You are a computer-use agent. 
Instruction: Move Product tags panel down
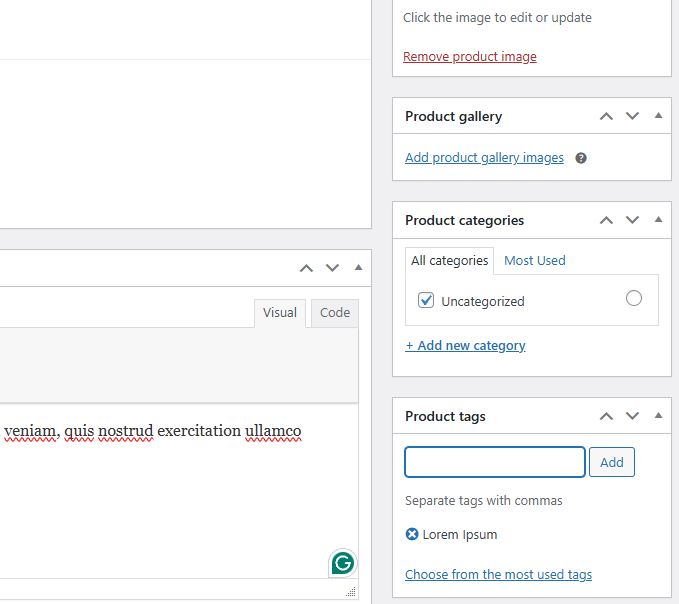[x=632, y=416]
